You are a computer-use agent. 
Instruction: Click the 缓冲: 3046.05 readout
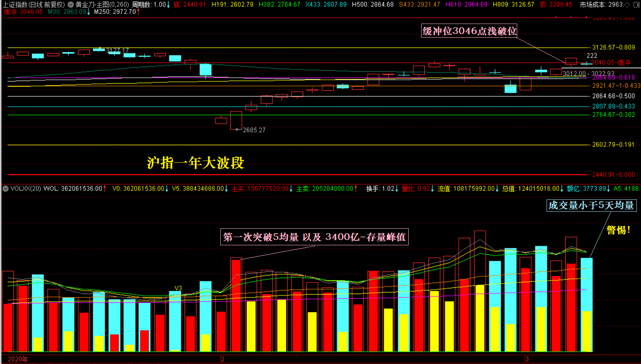pyautogui.click(x=23, y=12)
